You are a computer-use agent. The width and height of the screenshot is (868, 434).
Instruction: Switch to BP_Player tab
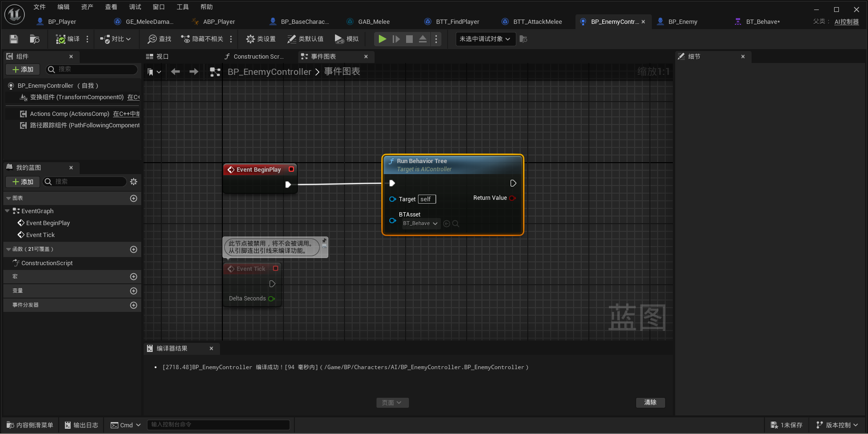62,22
